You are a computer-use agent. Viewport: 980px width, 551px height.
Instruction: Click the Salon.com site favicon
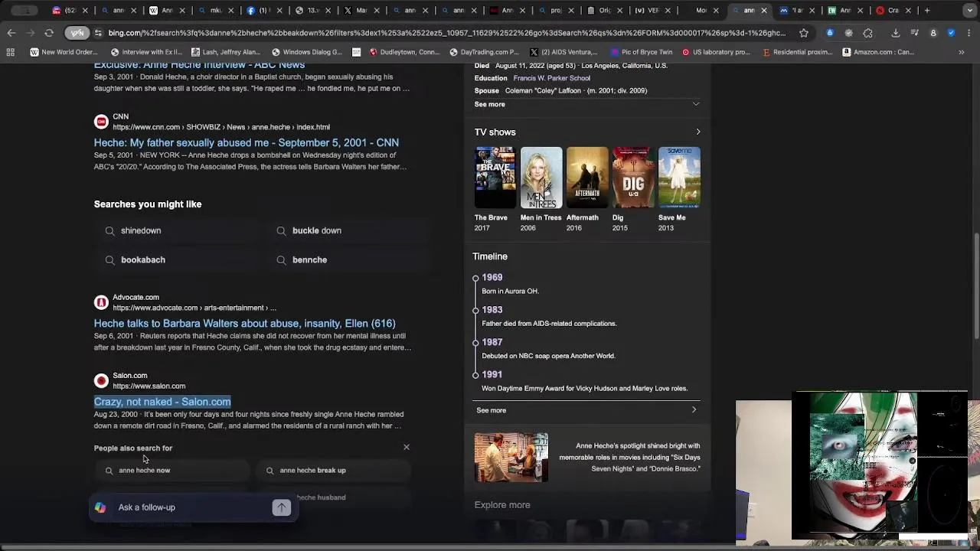(101, 380)
